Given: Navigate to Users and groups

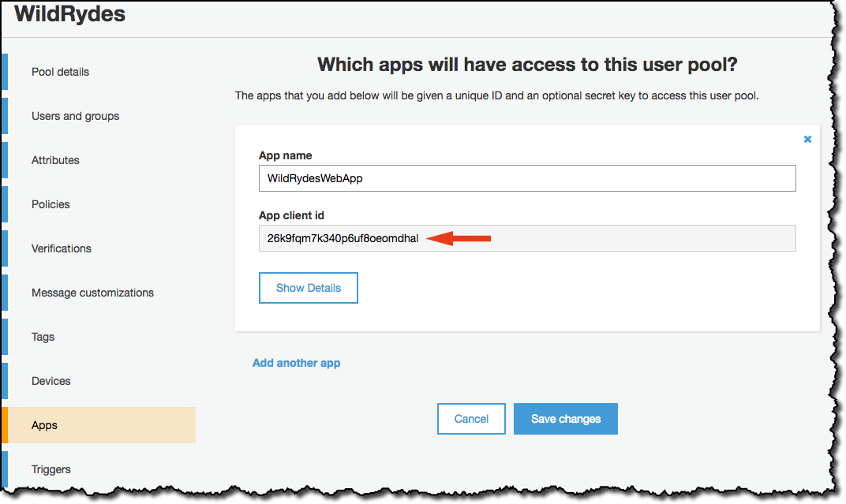Looking at the screenshot, I should point(75,116).
